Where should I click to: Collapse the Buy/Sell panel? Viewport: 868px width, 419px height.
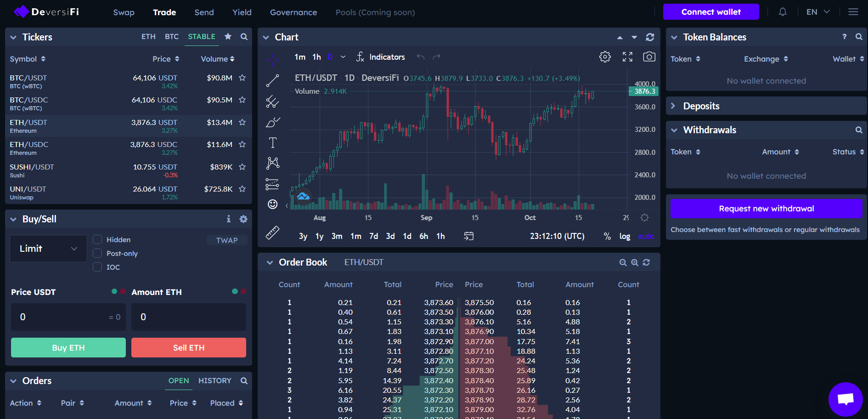coord(13,219)
